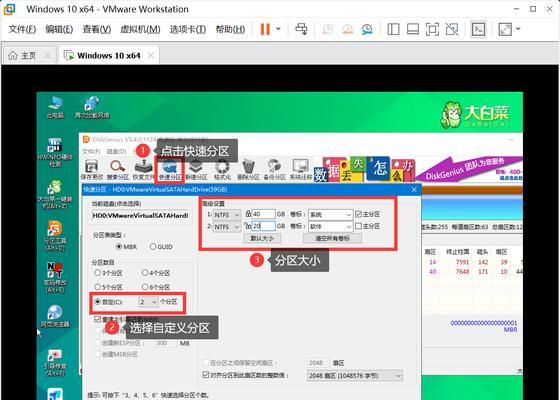This screenshot has width=560, height=400.
Task: Click partition 2 size field showing 20
Action: [264, 226]
